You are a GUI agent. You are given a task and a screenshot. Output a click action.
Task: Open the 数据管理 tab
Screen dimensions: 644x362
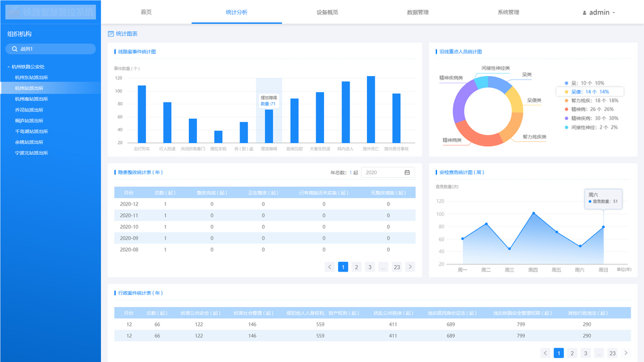pos(418,12)
